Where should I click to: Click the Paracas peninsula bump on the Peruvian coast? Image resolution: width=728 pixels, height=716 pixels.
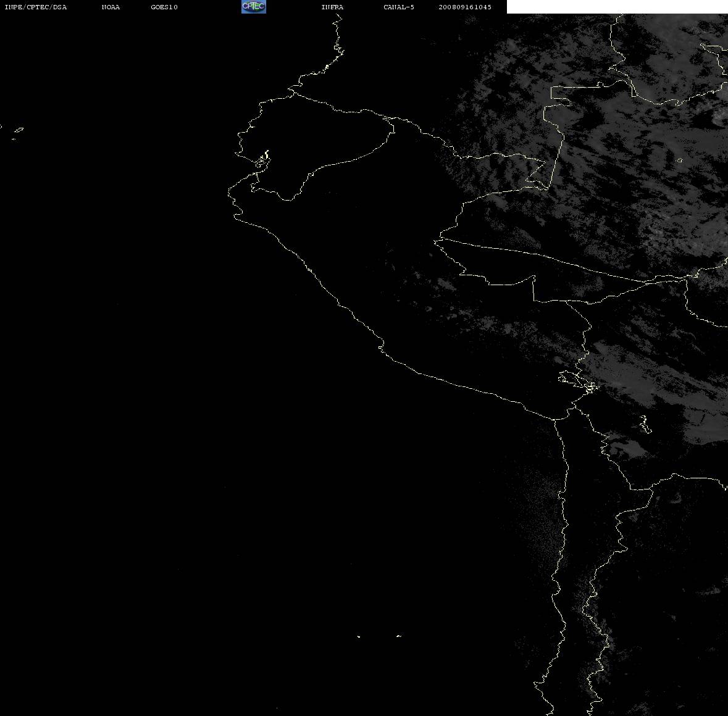click(x=381, y=347)
